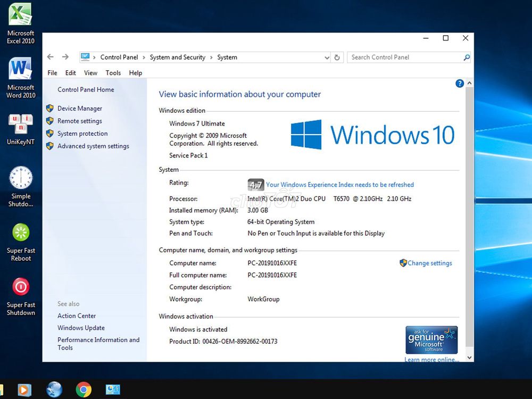Click the shield icon beside System protection
The height and width of the screenshot is (399, 532).
[50, 134]
